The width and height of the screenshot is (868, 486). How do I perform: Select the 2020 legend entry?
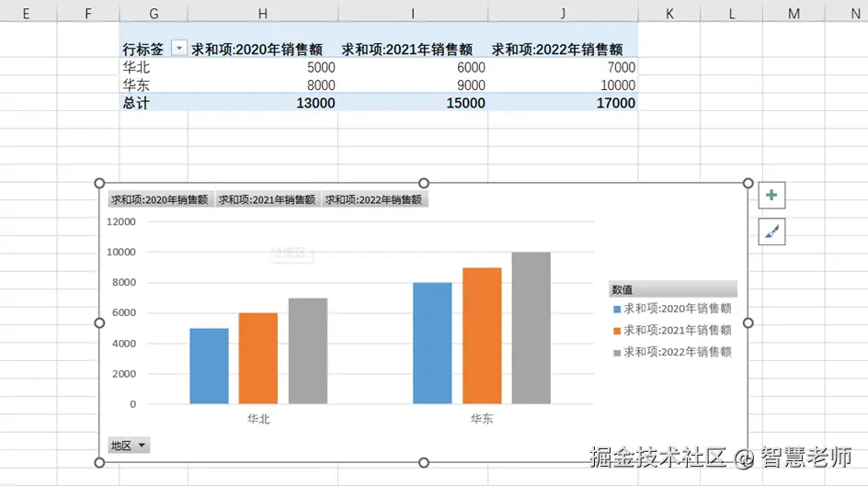pyautogui.click(x=672, y=309)
